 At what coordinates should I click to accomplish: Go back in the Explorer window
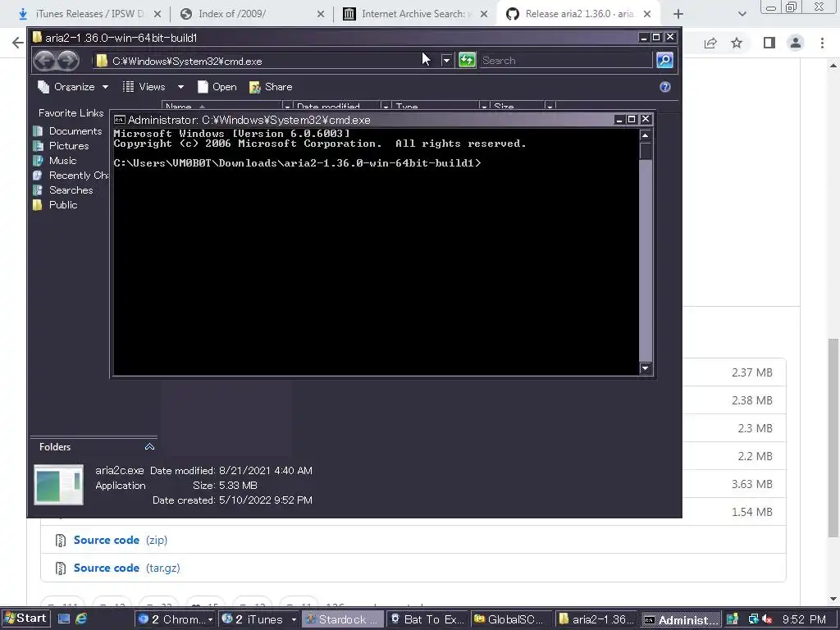tap(46, 61)
